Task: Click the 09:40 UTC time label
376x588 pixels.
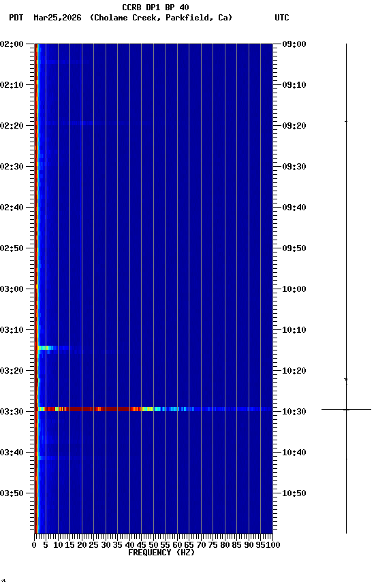Action: tap(294, 208)
